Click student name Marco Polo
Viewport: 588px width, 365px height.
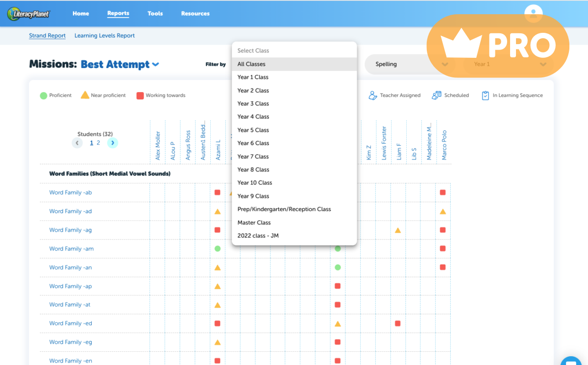444,145
